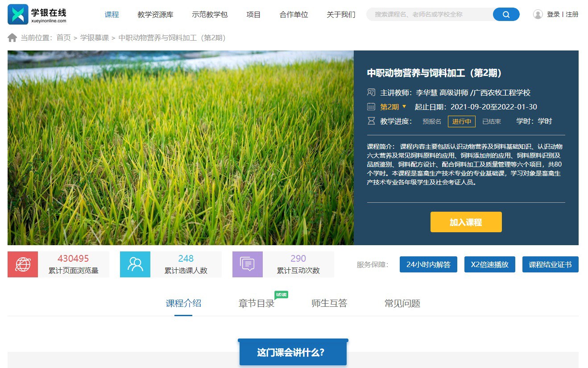Click the user avatar icon

pos(538,14)
